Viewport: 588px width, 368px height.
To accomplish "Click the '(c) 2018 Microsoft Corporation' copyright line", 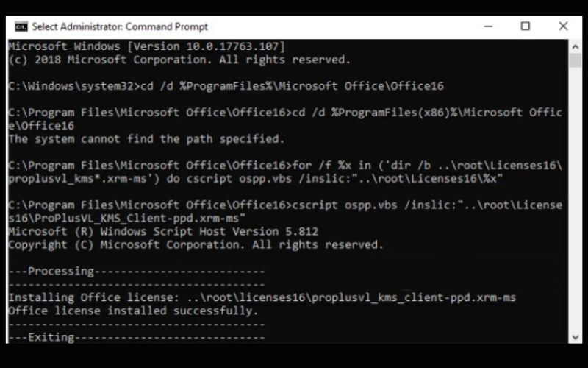I will [179, 60].
